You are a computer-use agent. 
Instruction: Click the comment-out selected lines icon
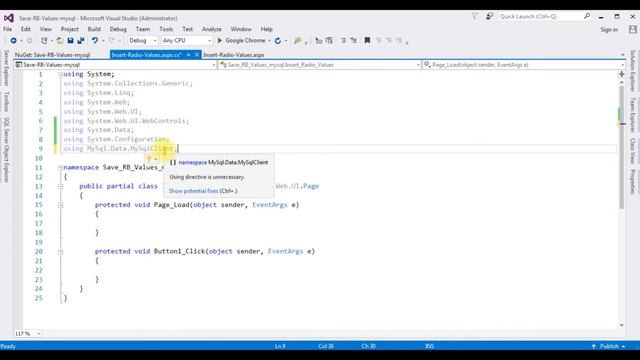click(x=343, y=40)
